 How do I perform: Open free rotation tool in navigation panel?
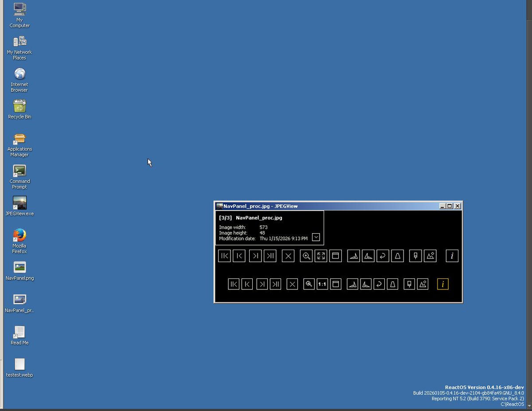379,284
